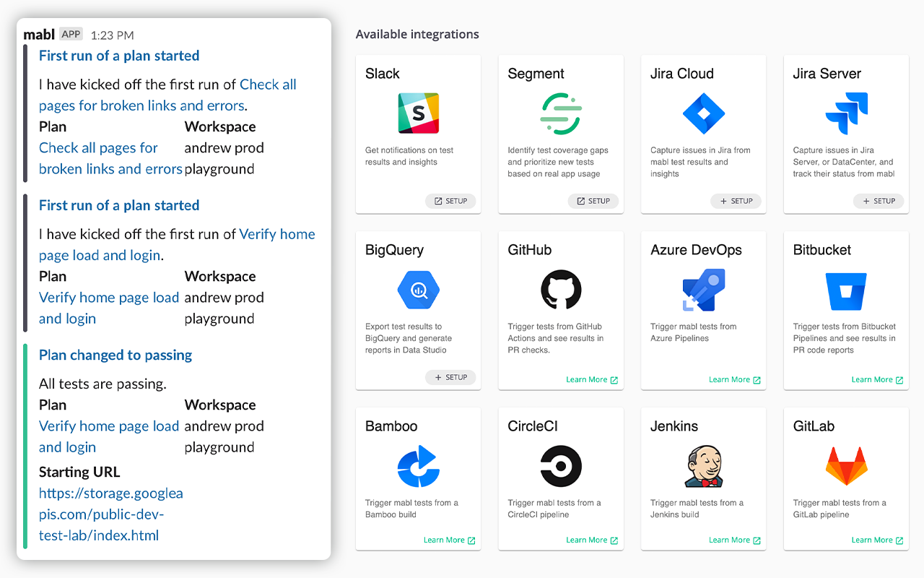Open Learn More link for Bamboo
The image size is (924, 578).
tap(449, 540)
